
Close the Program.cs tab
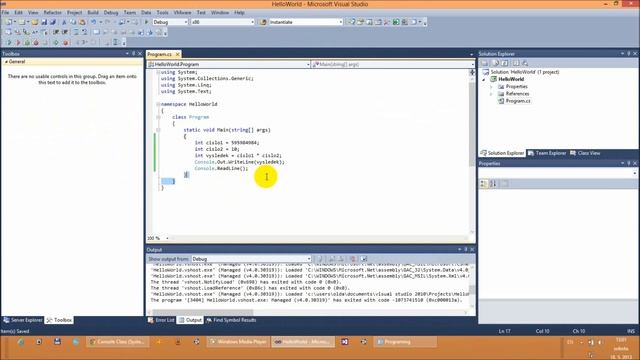click(x=178, y=54)
